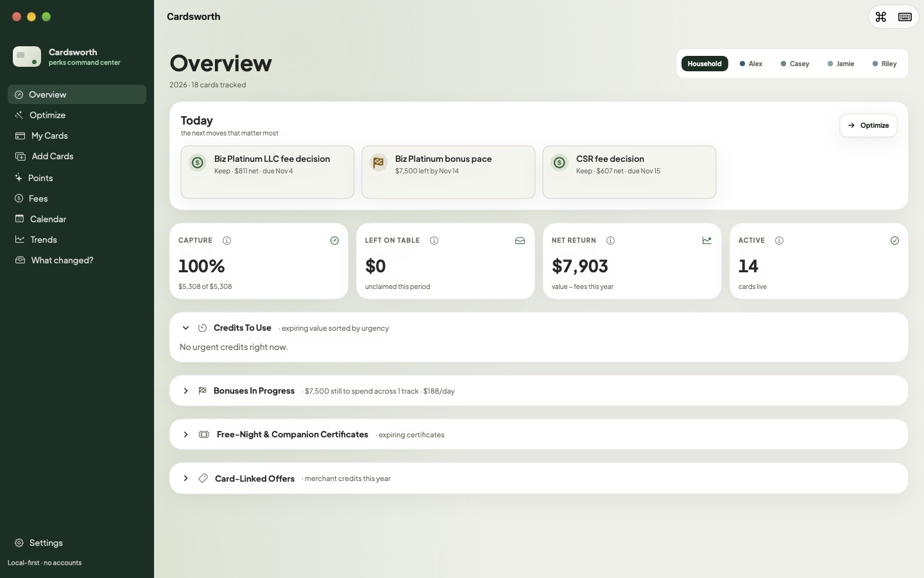Open the command palette icon at top right

(881, 17)
